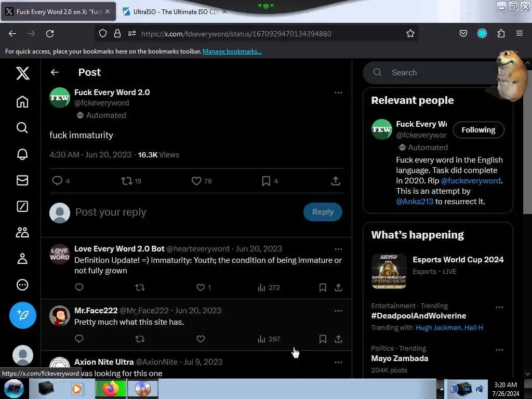Click the Post your reply field
Viewport: 532px width, 399px height.
click(x=187, y=212)
